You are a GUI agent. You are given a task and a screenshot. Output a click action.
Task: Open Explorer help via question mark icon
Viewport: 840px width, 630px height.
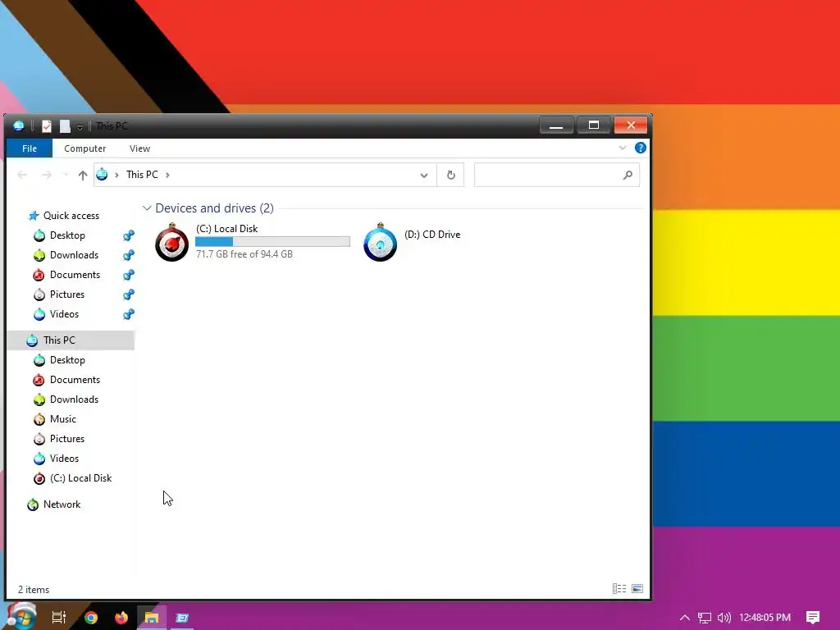[x=640, y=148]
